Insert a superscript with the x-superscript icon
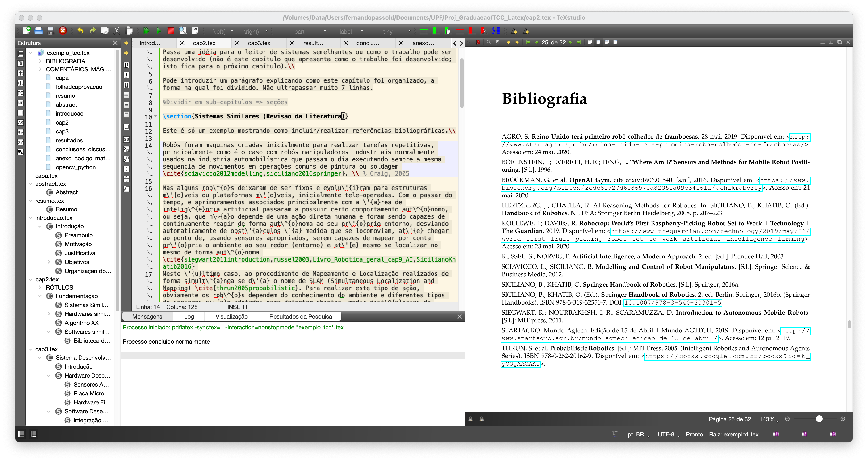The image size is (868, 461). coord(126,159)
